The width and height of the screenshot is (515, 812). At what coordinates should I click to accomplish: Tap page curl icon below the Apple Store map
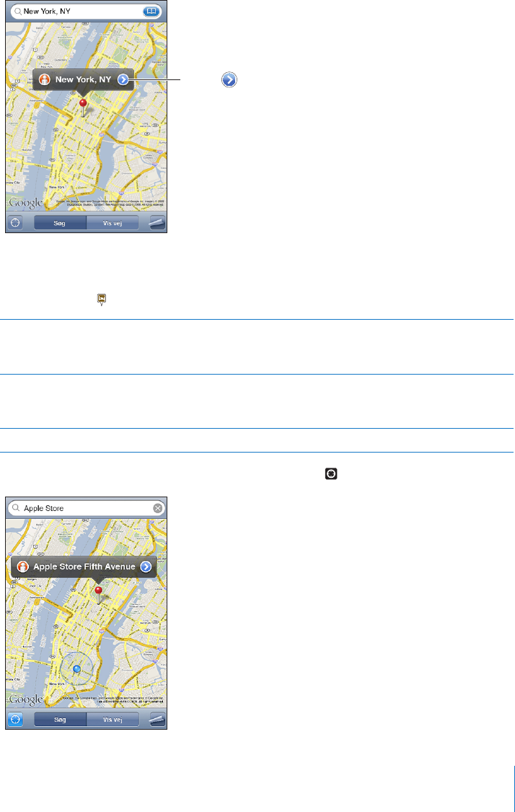(x=157, y=720)
